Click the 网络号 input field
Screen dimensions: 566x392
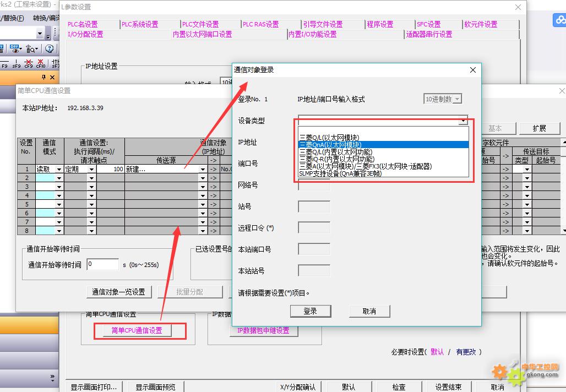tap(314, 185)
